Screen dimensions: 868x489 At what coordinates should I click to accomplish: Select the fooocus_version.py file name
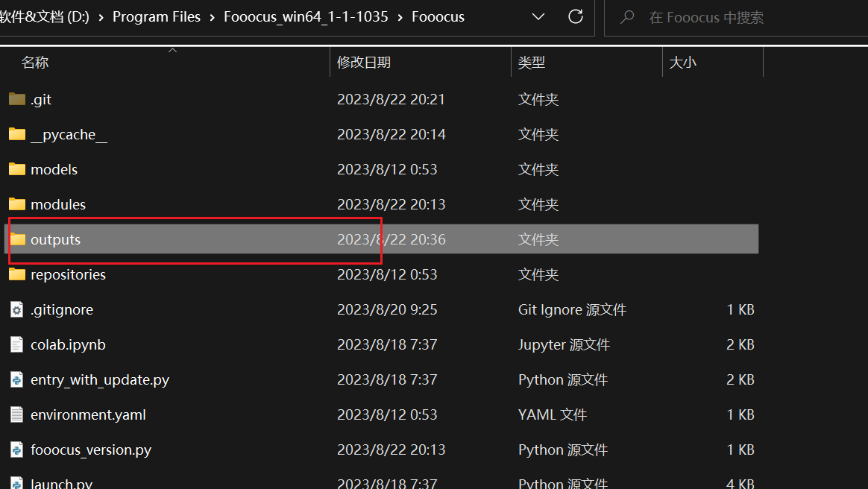click(91, 449)
